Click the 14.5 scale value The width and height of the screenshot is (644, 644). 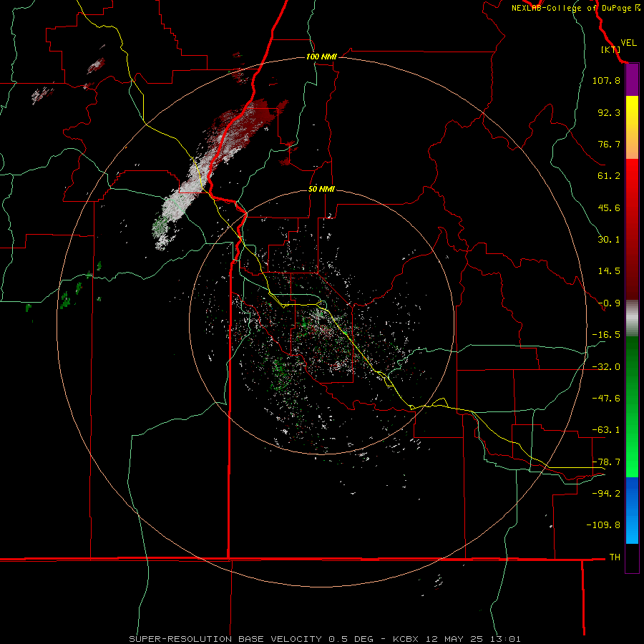(x=609, y=271)
